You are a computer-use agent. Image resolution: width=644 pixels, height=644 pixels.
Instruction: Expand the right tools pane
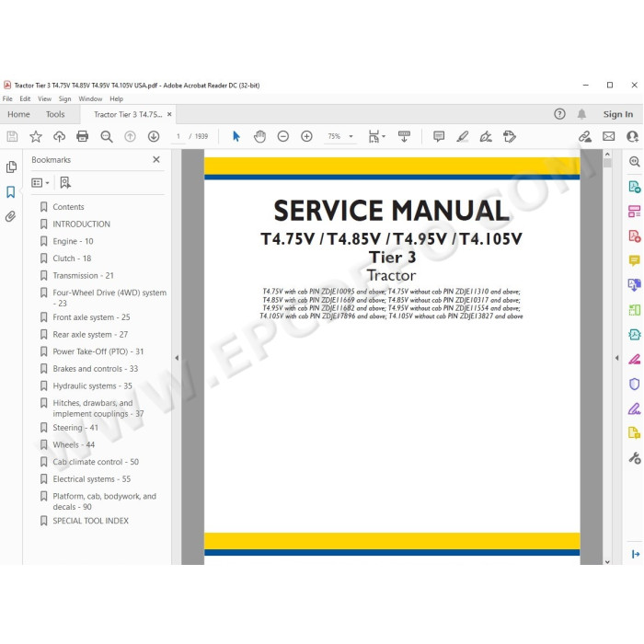click(635, 554)
